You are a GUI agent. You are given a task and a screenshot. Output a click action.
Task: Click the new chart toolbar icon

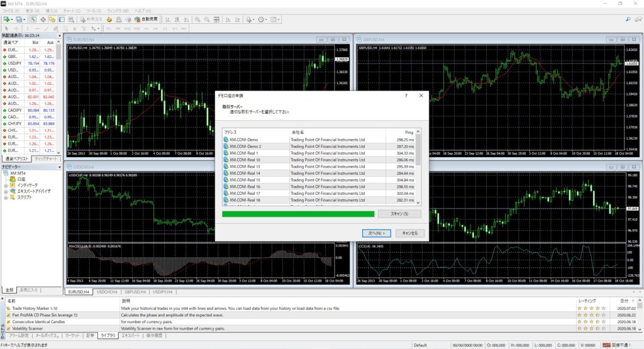(x=7, y=19)
